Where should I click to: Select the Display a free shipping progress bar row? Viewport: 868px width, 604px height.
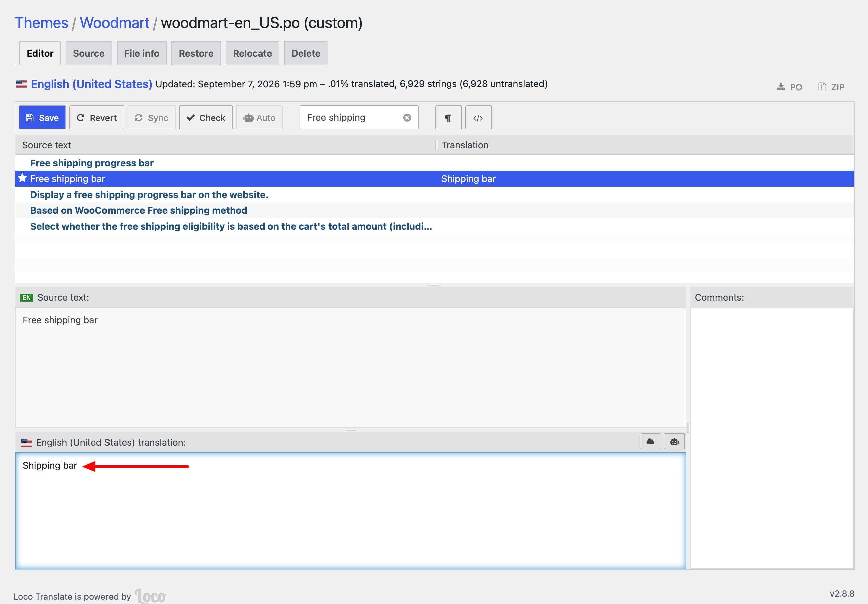click(434, 194)
